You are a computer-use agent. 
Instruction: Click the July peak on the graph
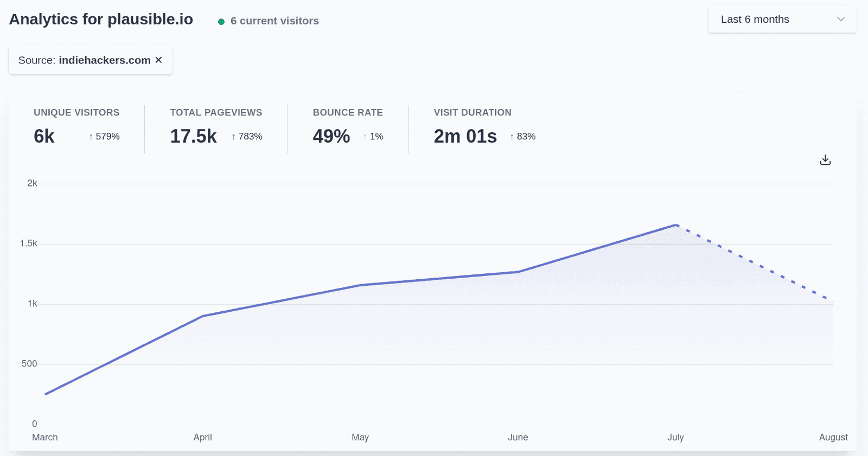coord(675,225)
